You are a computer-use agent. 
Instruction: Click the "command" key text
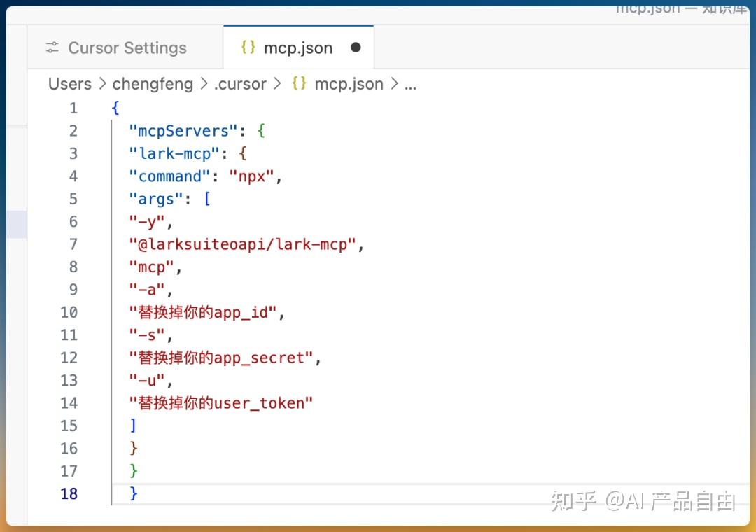[x=169, y=176]
